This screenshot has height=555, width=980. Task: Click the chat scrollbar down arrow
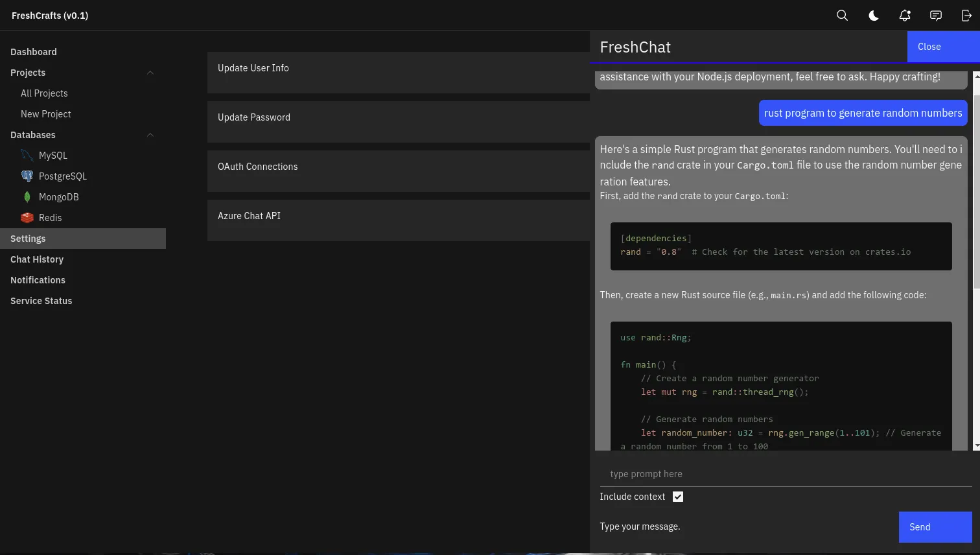(976, 446)
